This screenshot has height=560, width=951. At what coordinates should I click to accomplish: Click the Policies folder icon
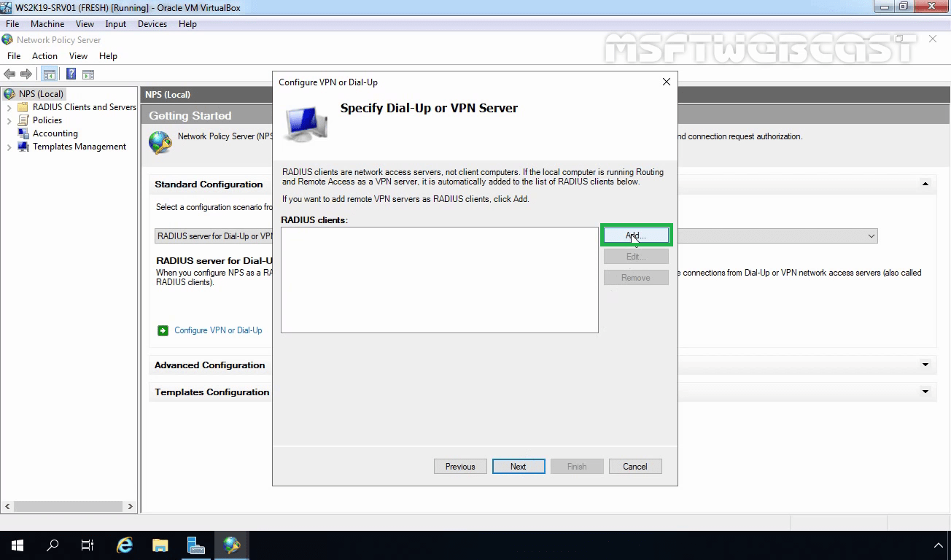click(x=23, y=120)
